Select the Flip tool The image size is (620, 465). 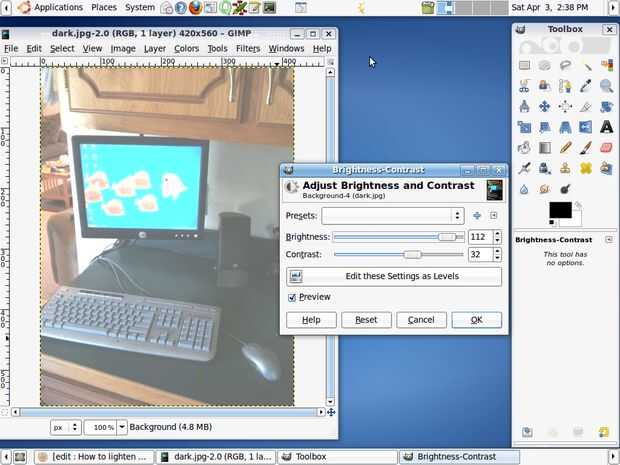click(x=586, y=127)
